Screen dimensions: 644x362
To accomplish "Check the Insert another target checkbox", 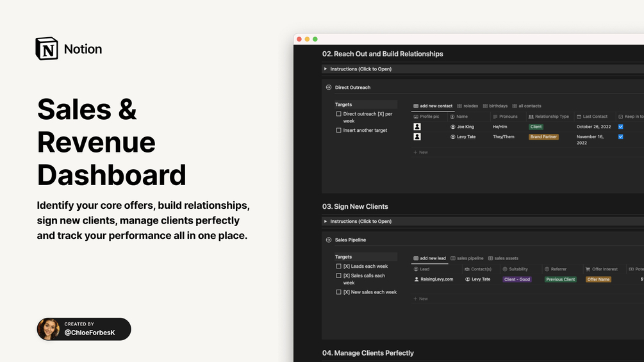I will click(338, 131).
